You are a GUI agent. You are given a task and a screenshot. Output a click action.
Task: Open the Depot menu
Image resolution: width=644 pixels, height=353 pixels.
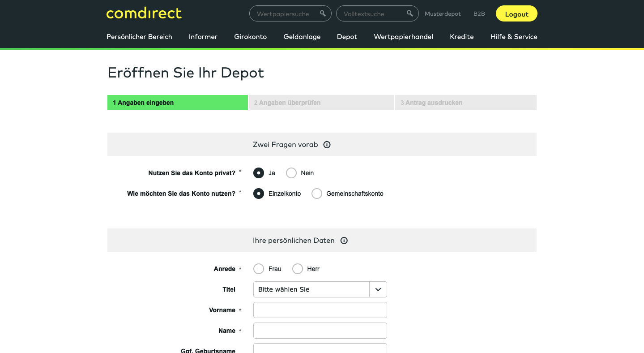(x=347, y=37)
